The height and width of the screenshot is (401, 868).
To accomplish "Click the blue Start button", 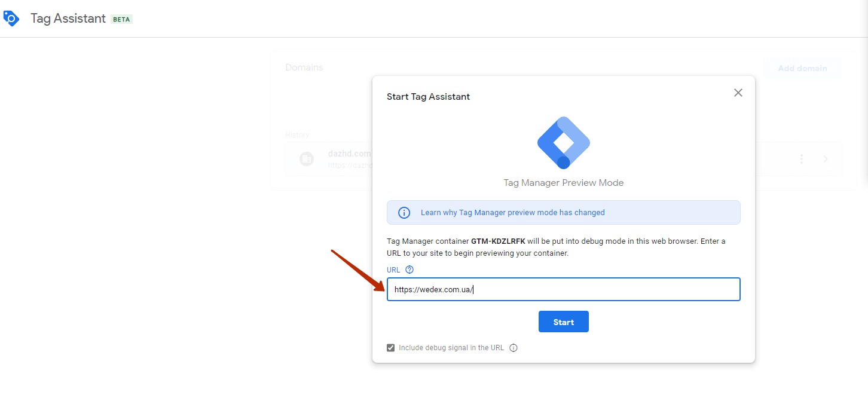I will 564,322.
